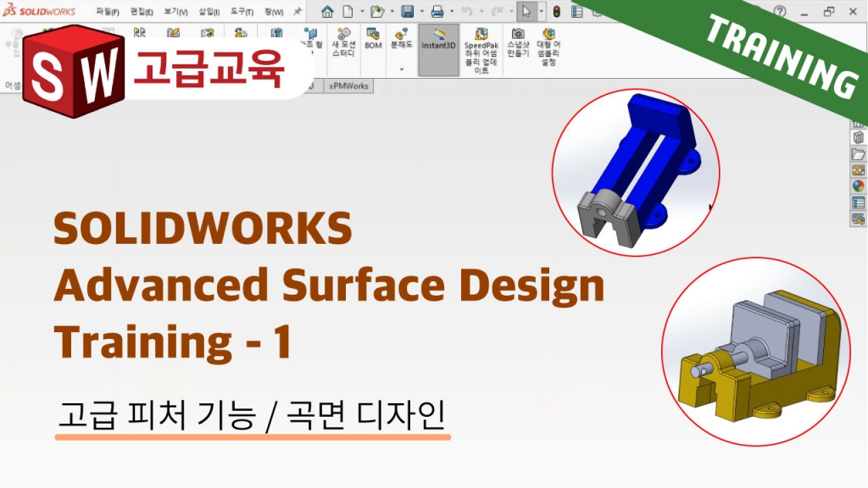Viewport: 868px width, 488px height.
Task: Expand the dropdown arrow under 분해도
Action: (x=401, y=69)
